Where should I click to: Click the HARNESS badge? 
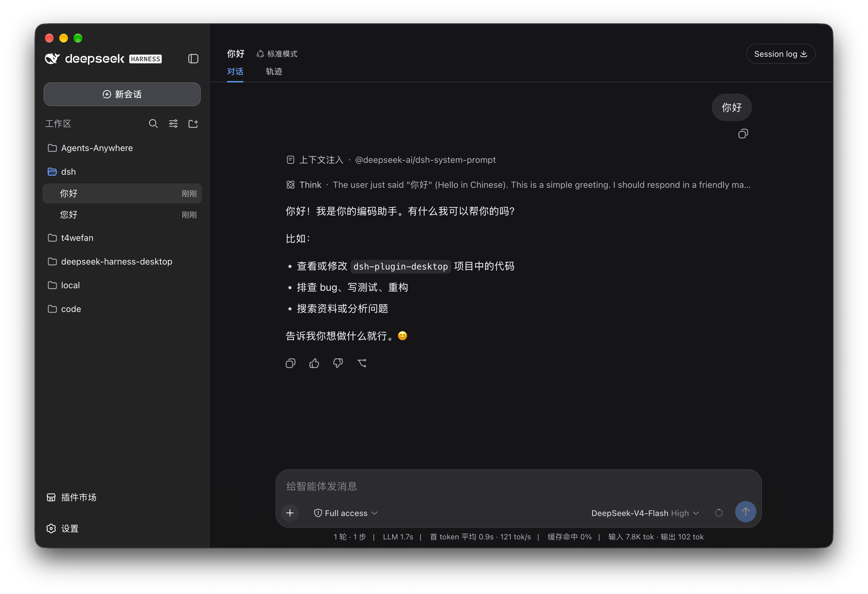click(x=145, y=59)
